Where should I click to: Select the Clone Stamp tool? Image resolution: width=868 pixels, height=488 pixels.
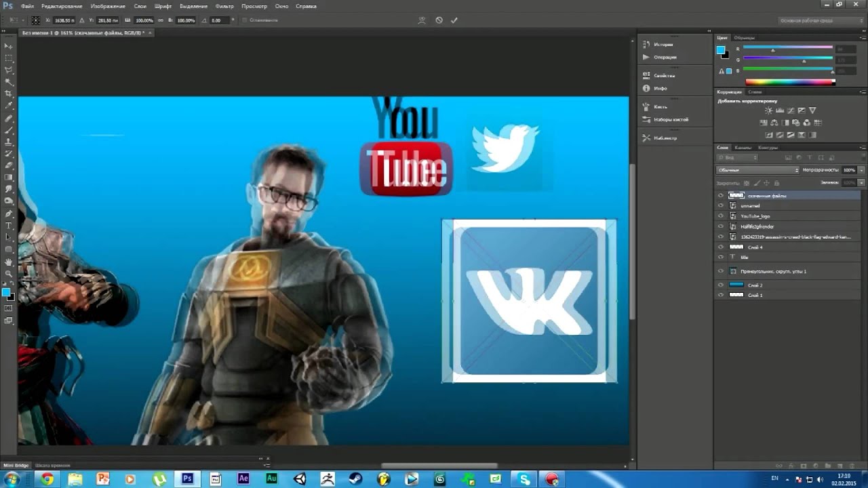point(9,142)
